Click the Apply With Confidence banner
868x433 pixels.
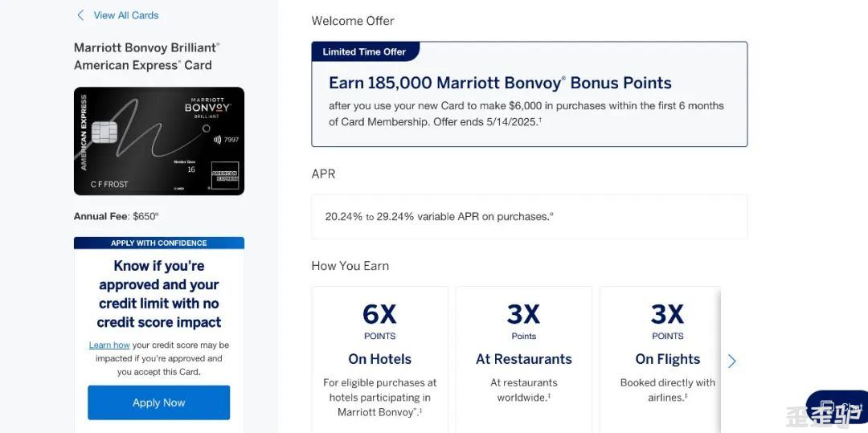click(159, 243)
